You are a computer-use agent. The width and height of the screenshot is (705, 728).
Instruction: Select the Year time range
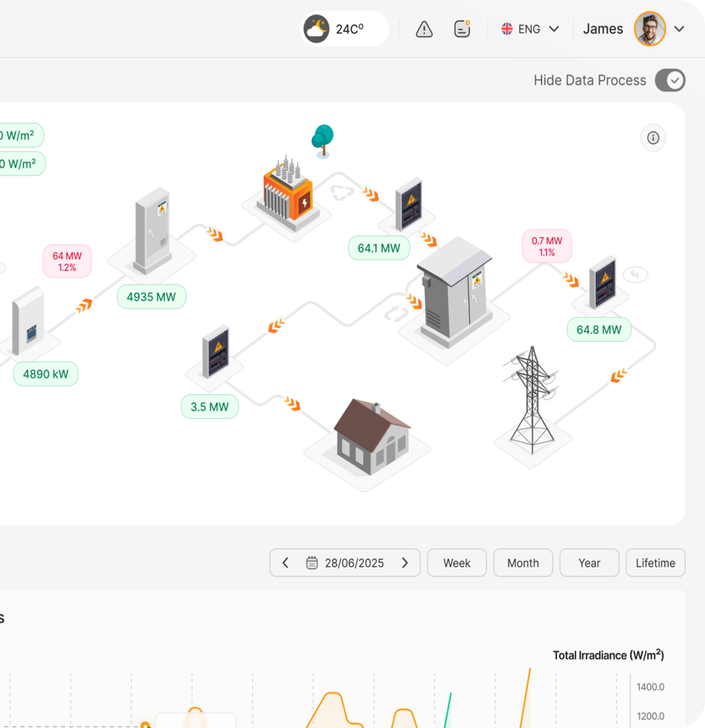589,563
